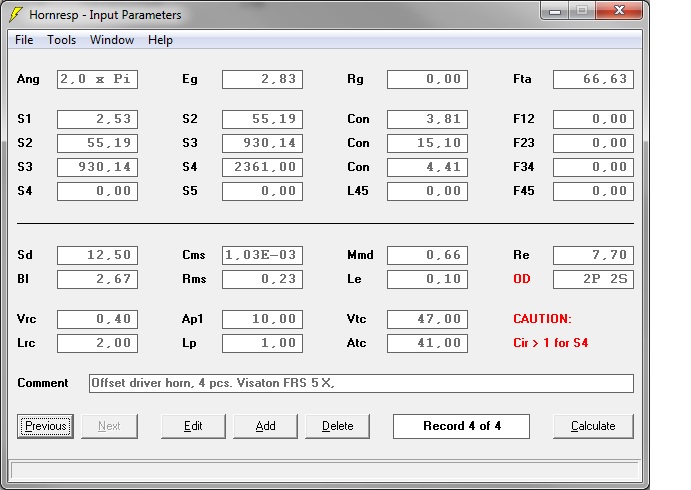
Task: Click the Sd field with 12,50
Action: 97,255
